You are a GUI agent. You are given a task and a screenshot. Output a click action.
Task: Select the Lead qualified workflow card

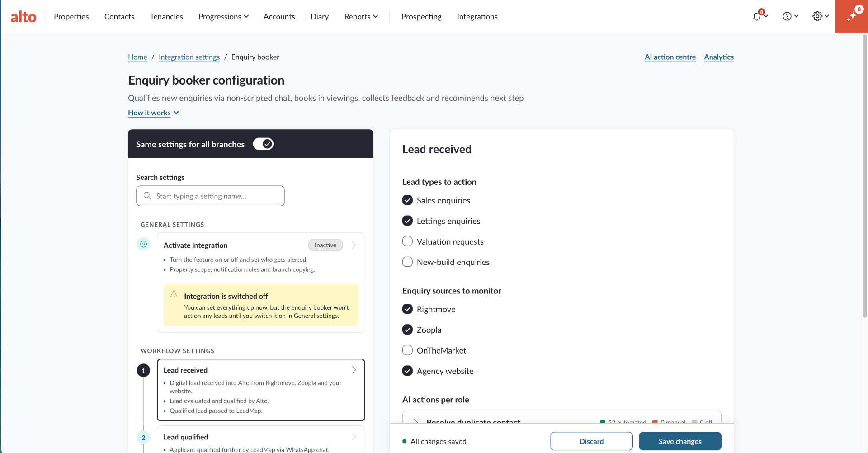click(261, 439)
